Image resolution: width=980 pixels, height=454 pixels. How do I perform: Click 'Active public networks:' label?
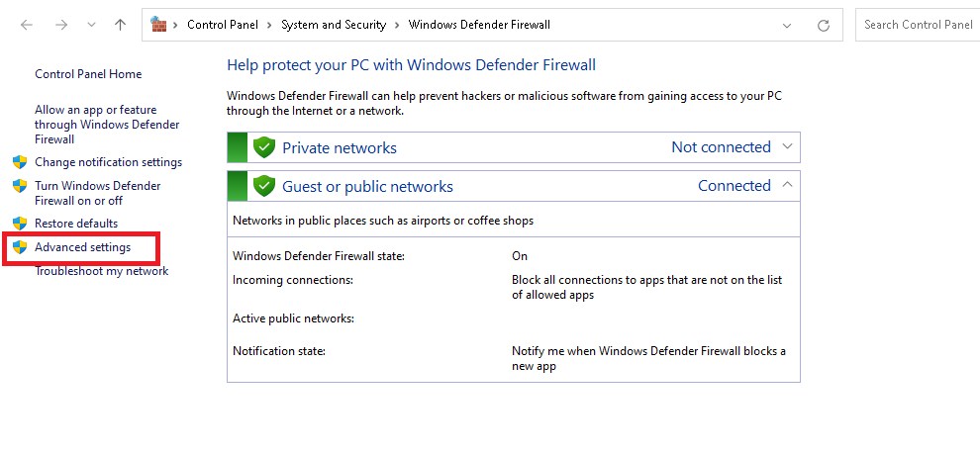[x=294, y=318]
